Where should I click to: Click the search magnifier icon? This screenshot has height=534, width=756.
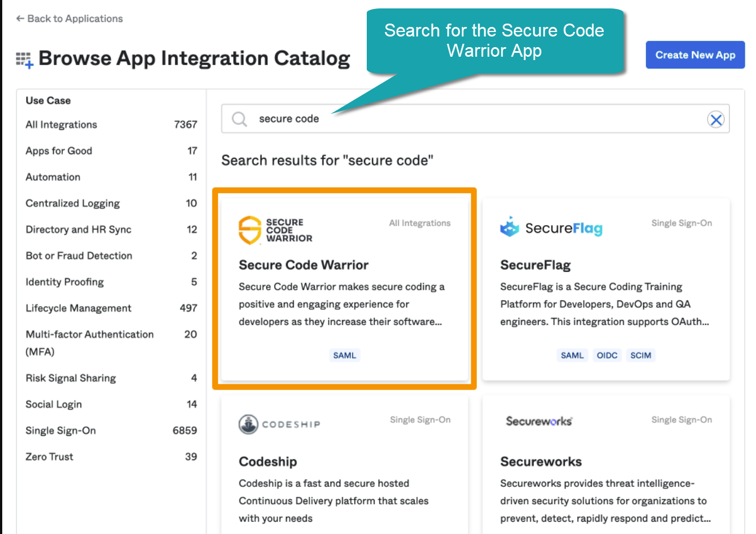pyautogui.click(x=239, y=119)
